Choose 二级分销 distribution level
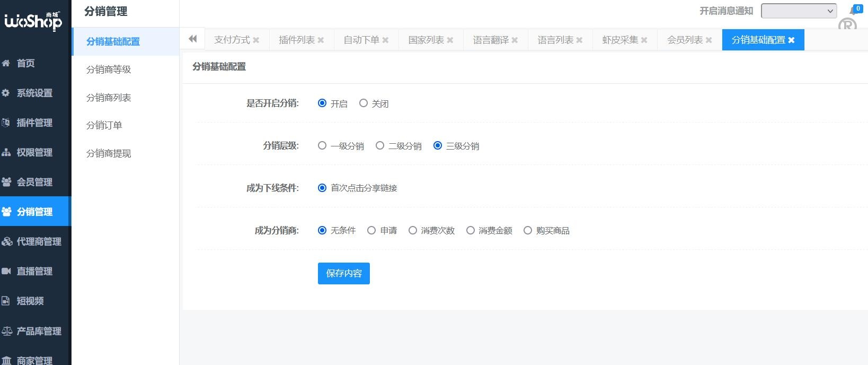The height and width of the screenshot is (365, 868). (x=380, y=146)
